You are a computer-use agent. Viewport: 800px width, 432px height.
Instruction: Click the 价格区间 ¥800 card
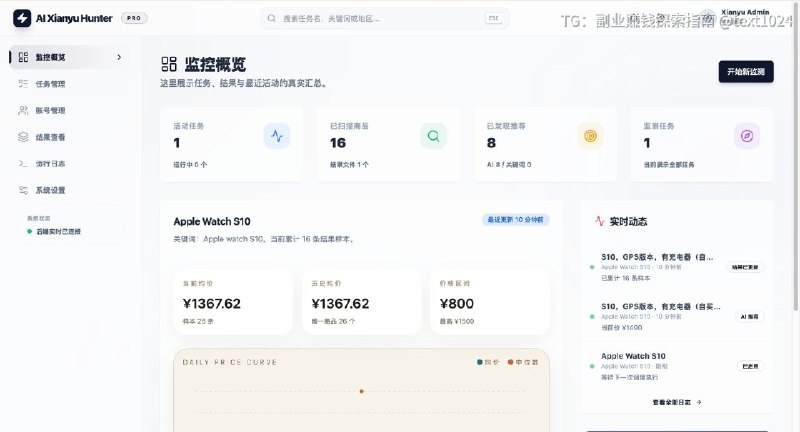point(490,302)
